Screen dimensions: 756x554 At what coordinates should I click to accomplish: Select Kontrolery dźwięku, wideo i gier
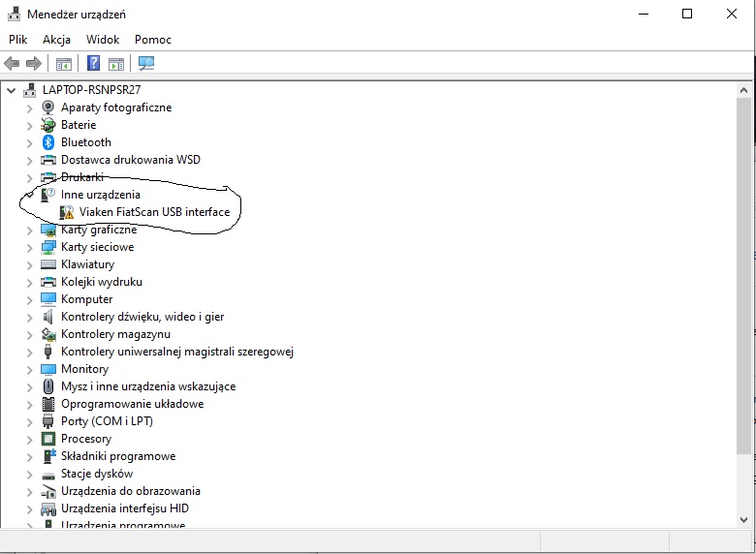142,317
